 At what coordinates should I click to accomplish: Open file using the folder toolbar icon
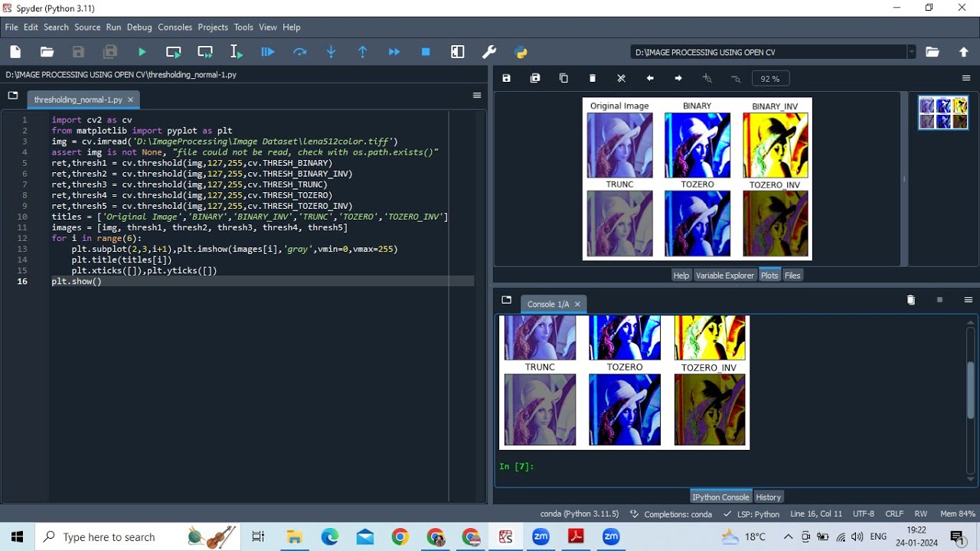[47, 52]
